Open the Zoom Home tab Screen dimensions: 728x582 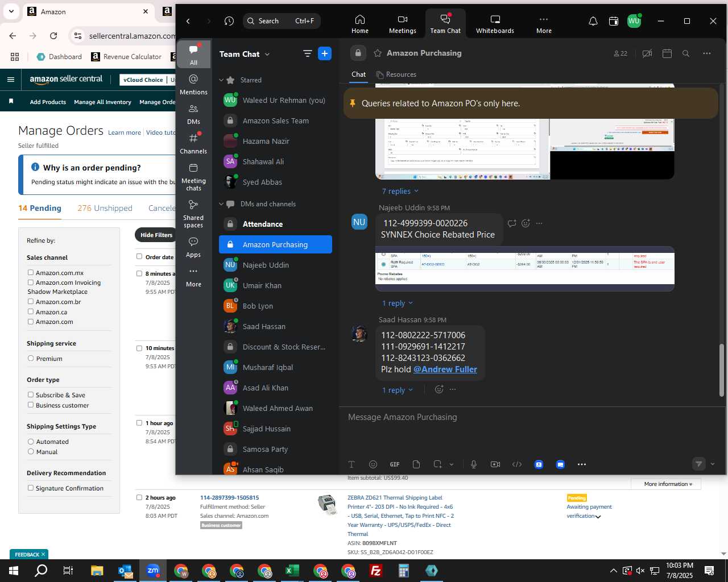point(359,24)
